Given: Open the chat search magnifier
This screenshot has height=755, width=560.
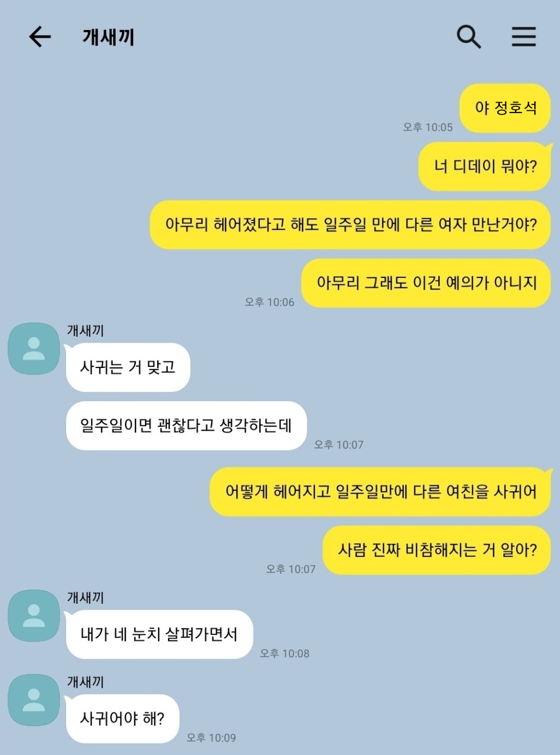Looking at the screenshot, I should 468,37.
